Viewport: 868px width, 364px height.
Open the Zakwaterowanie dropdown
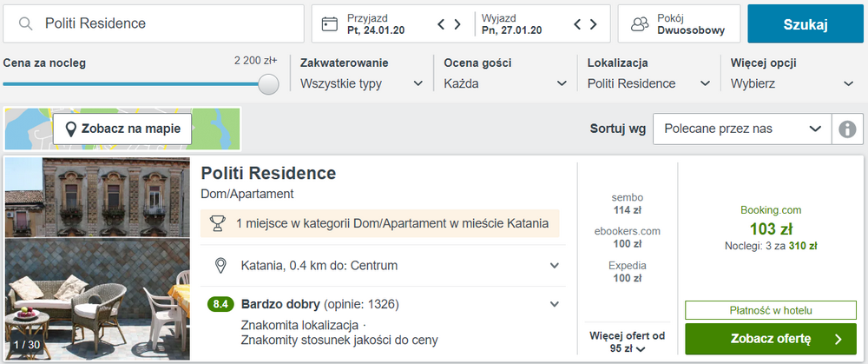click(x=361, y=83)
